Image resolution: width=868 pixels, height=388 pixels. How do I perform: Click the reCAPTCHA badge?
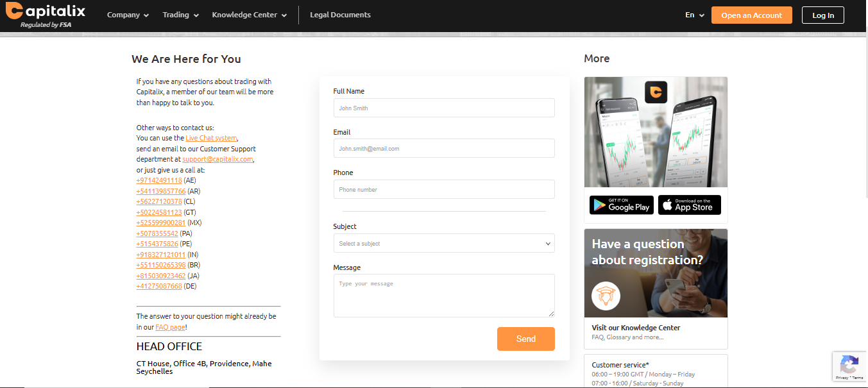850,367
